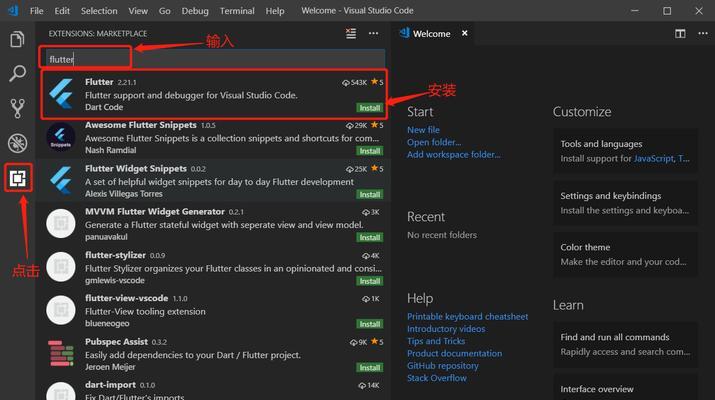The image size is (715, 400).
Task: Select Pubspec Assist extension icon
Action: coord(61,353)
